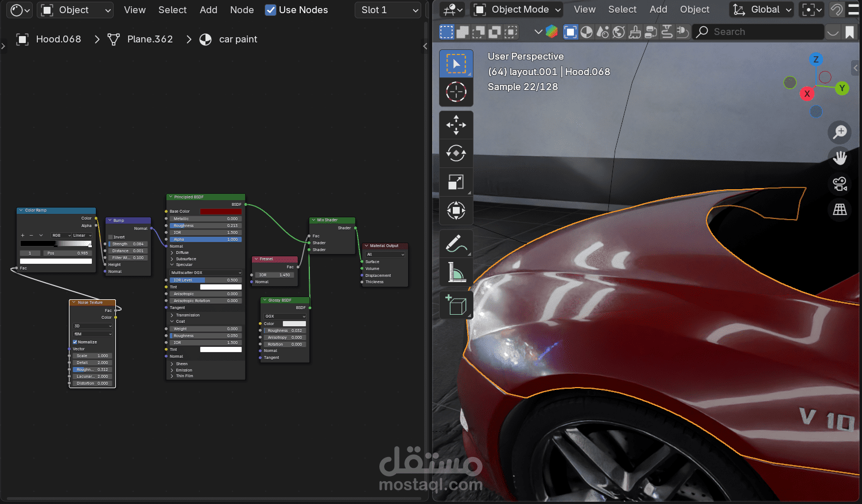Click the car paint material breadcrumb
The height and width of the screenshot is (504, 862).
[x=238, y=39]
